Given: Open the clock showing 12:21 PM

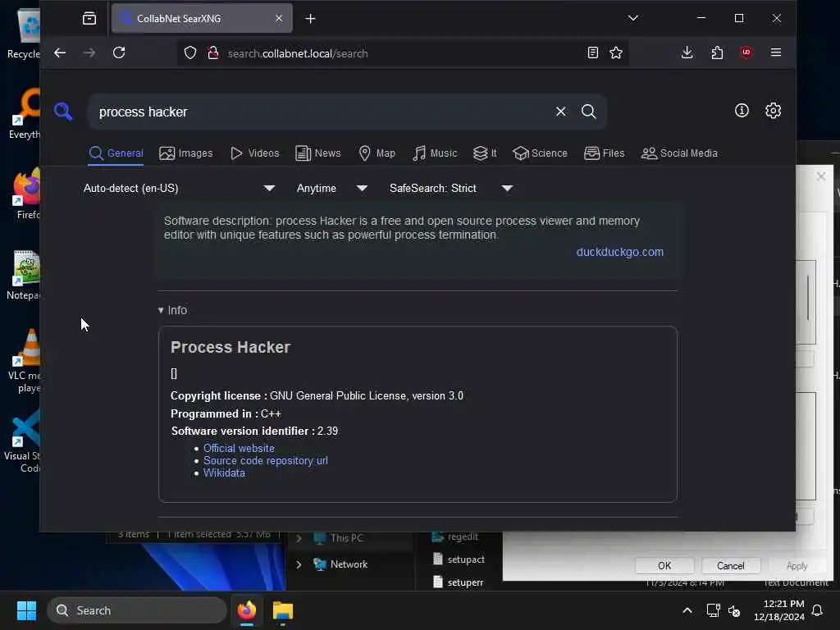Looking at the screenshot, I should tap(779, 610).
